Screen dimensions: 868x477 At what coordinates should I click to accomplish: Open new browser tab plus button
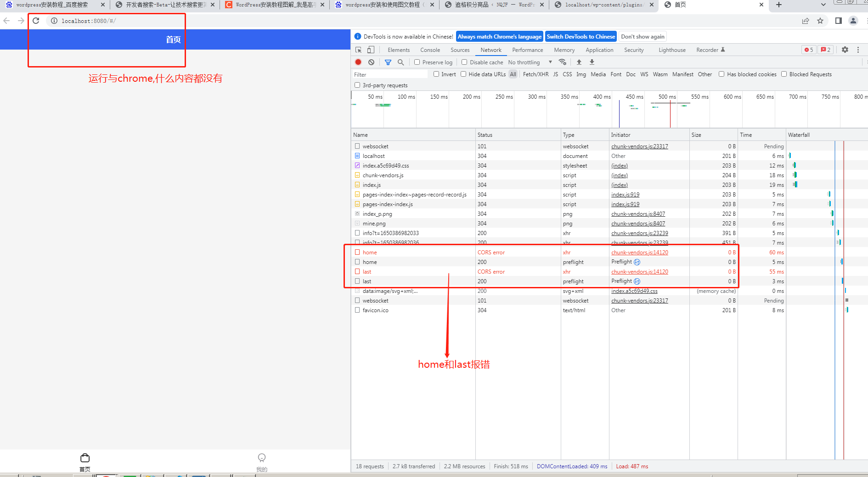(x=778, y=5)
